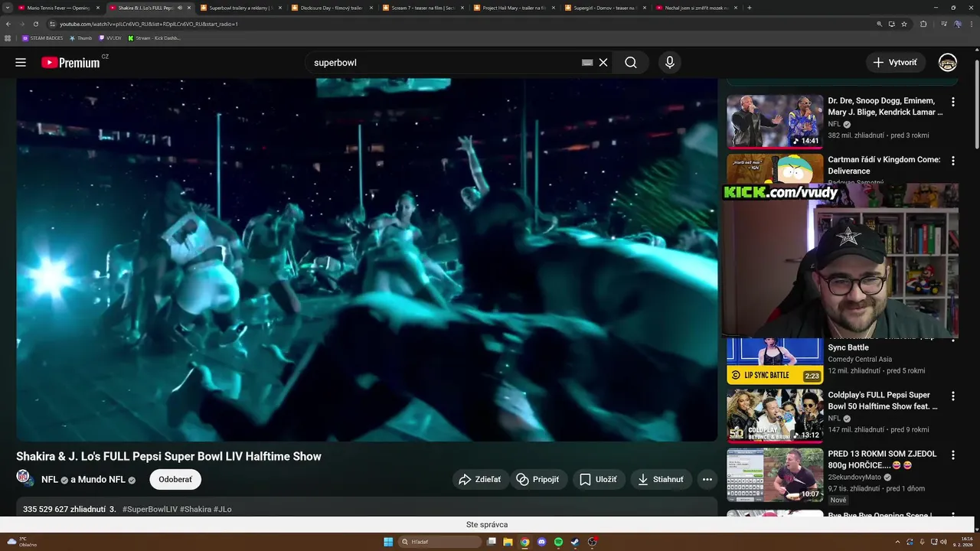
Task: Switch to Supergirl Domov teaser tab
Action: coord(606,8)
